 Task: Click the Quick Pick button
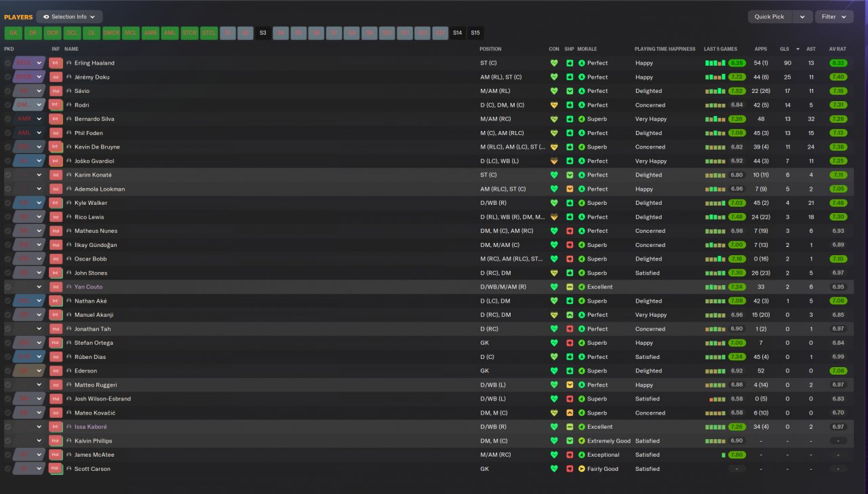tap(770, 17)
